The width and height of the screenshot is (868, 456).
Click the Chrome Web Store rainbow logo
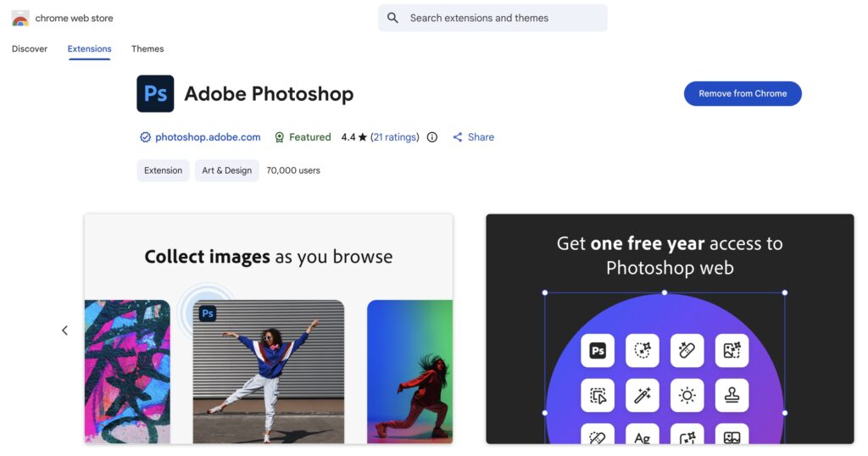pyautogui.click(x=20, y=18)
